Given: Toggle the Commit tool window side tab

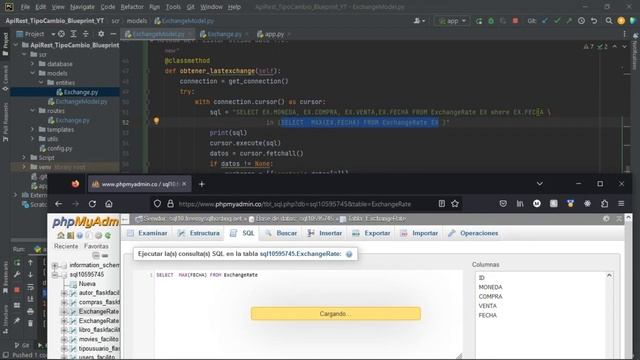Looking at the screenshot, I should click(5, 78).
